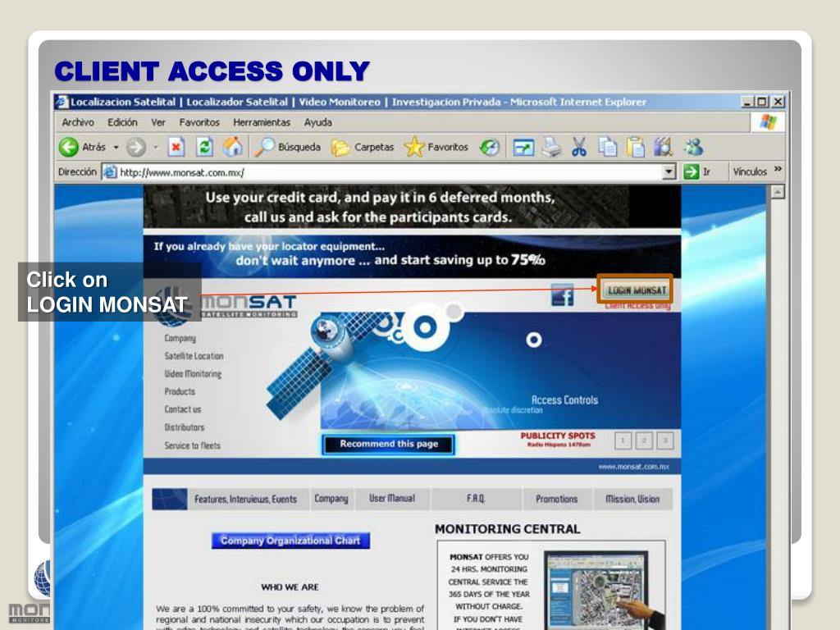The height and width of the screenshot is (630, 840).
Task: Open the Facebook icon on page
Action: 563,295
